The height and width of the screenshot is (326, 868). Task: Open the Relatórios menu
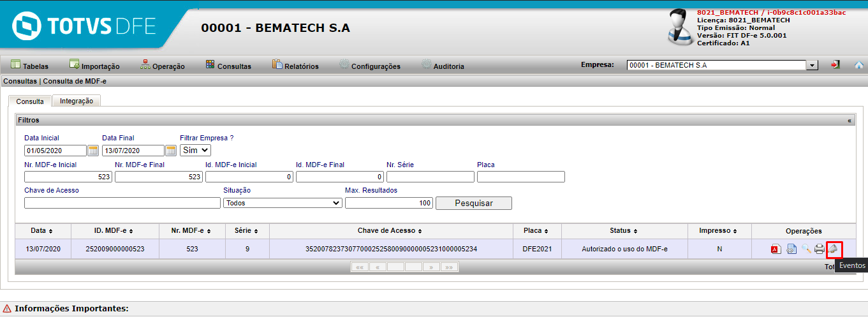(295, 66)
